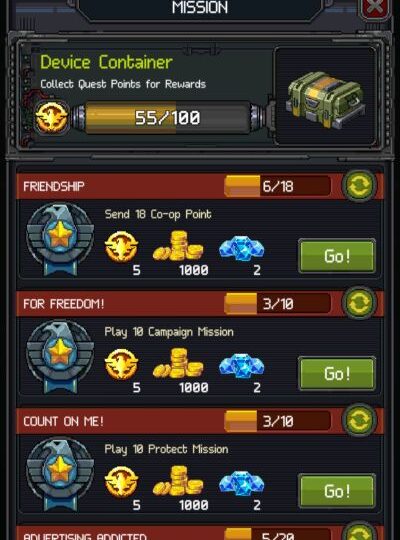This screenshot has height=540, width=400.
Task: Go to the Play 10 Protect Mission quest
Action: [x=337, y=491]
